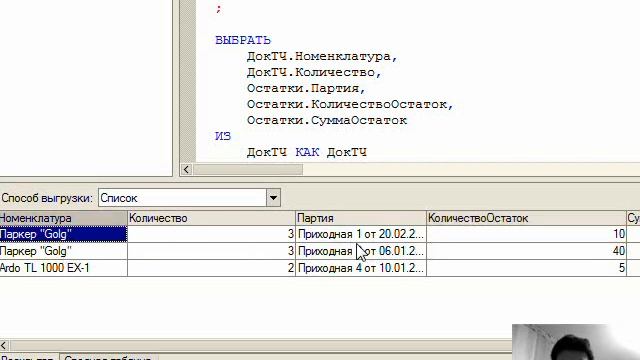This screenshot has height=360, width=640.
Task: Click Приходная 4 от 10.01.2... cell
Action: pyautogui.click(x=361, y=268)
